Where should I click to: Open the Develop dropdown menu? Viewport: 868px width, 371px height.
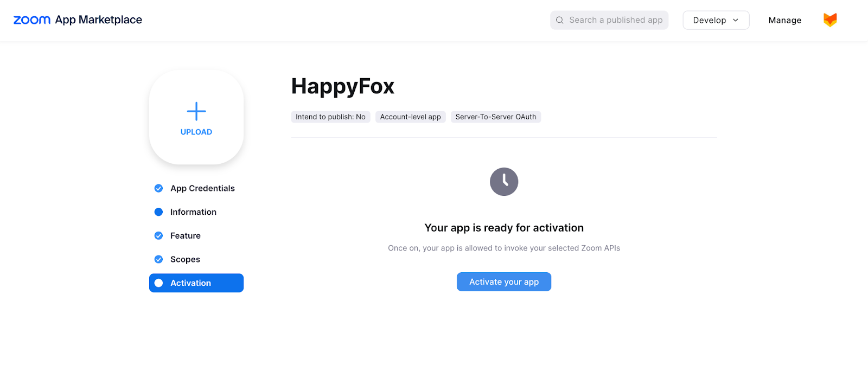click(x=716, y=20)
